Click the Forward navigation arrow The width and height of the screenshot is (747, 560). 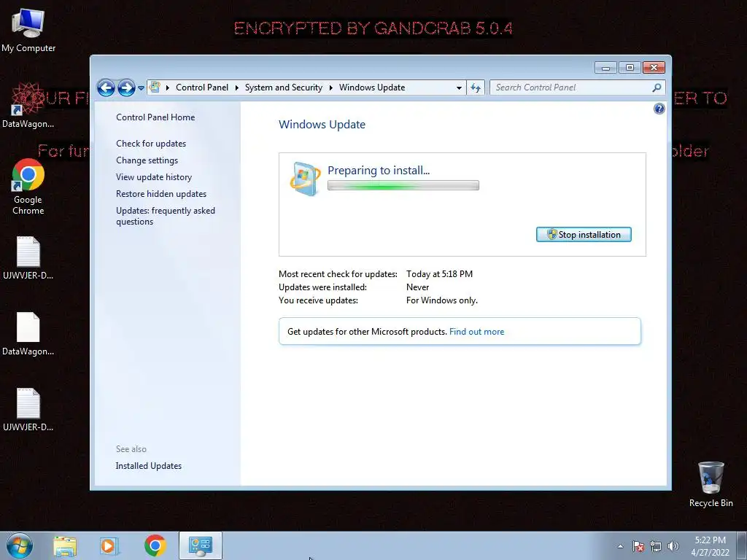126,87
